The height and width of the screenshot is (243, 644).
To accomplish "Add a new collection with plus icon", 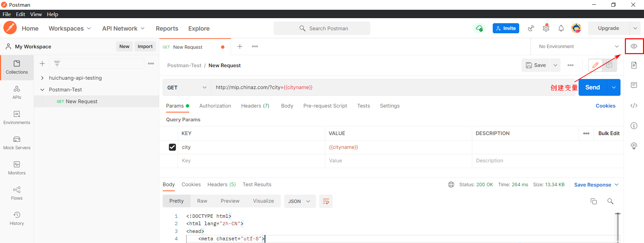I will click(42, 64).
